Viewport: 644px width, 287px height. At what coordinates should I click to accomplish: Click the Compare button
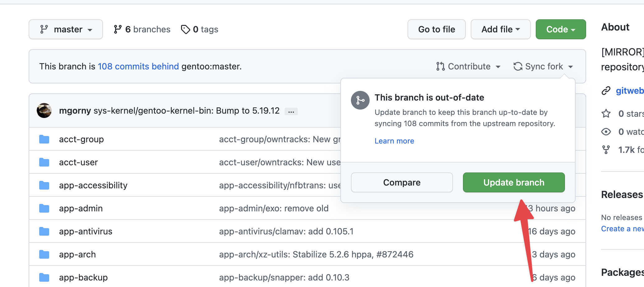402,182
